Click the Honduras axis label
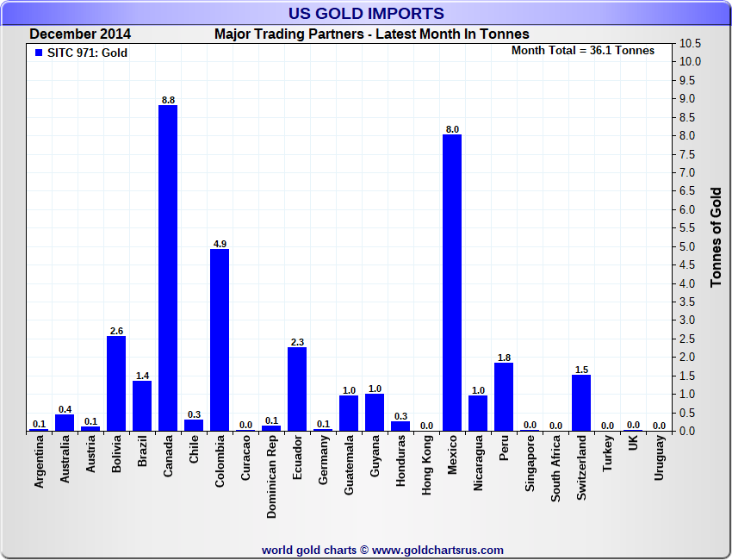 click(400, 461)
